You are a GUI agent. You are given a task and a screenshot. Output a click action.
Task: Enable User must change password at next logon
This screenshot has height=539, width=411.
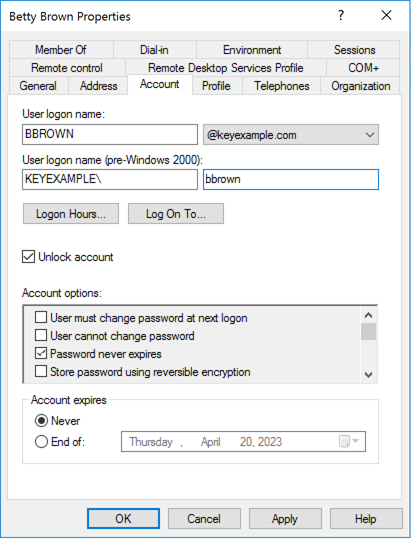[x=41, y=318]
